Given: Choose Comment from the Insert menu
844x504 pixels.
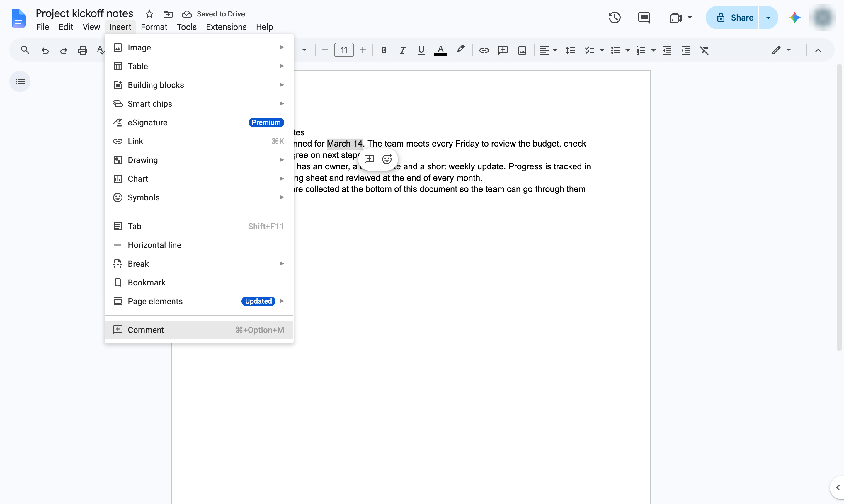Looking at the screenshot, I should (199, 330).
